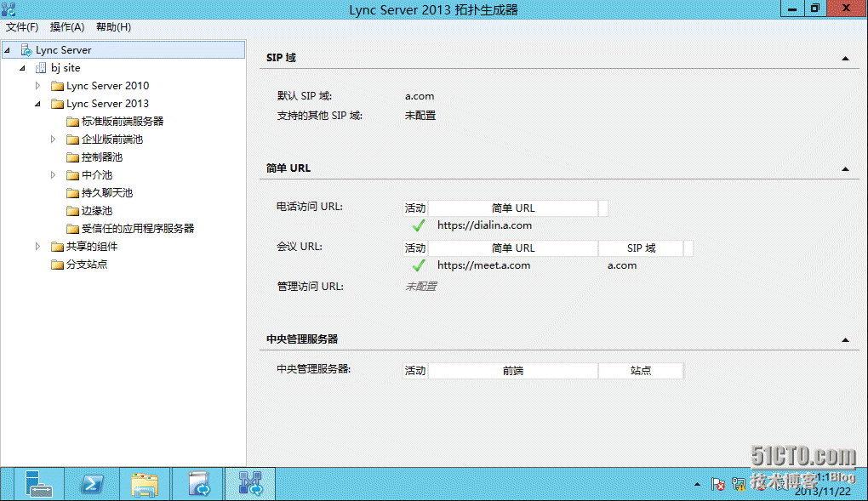Image resolution: width=868 pixels, height=501 pixels.
Task: Click the 控制器池 folder icon
Action: (72, 157)
